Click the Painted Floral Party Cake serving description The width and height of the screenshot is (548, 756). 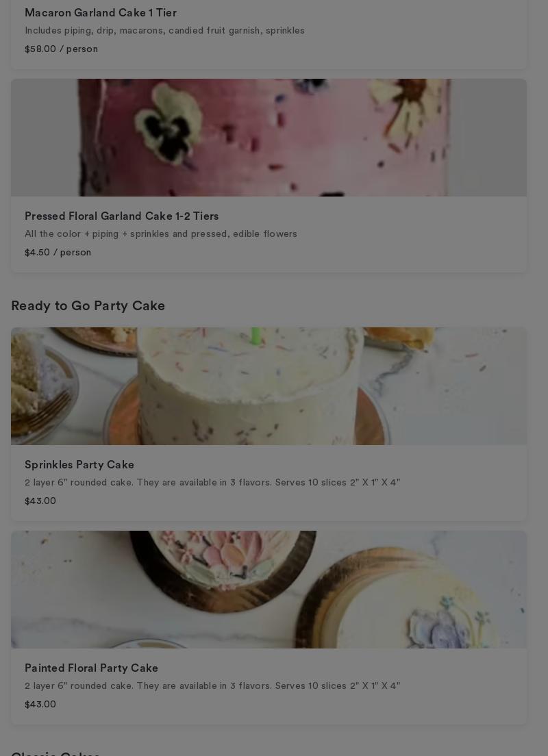pyautogui.click(x=212, y=686)
